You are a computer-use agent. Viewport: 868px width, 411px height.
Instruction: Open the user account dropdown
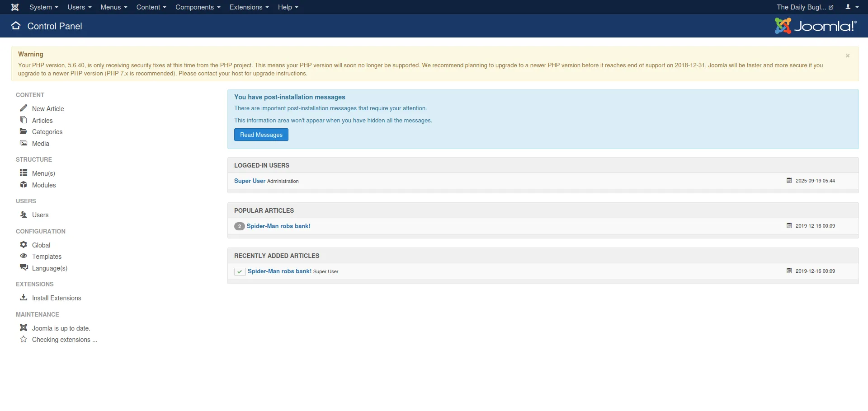point(852,7)
